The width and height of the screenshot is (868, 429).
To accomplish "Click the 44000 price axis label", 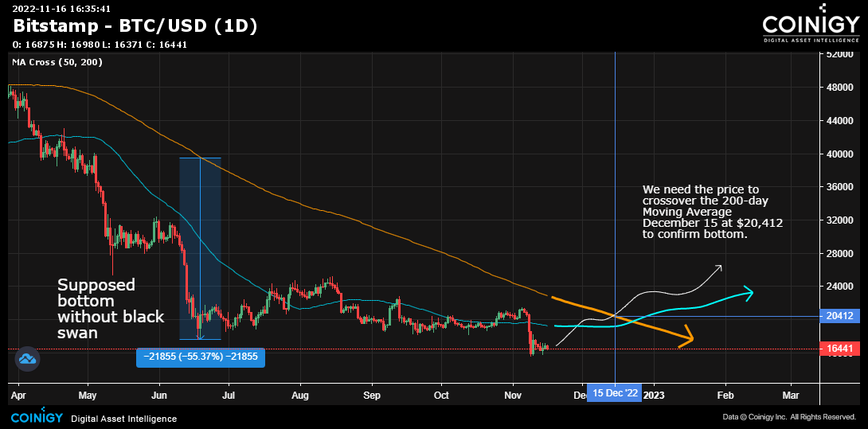I will click(842, 121).
